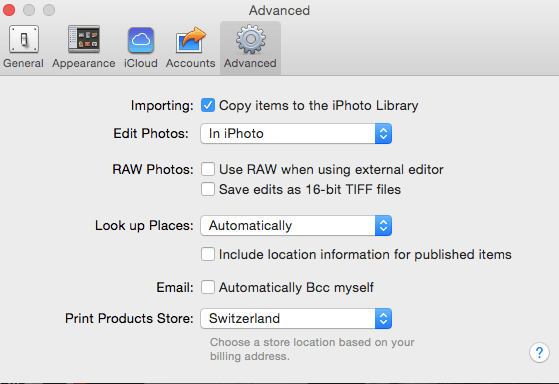Click the Accounts tab label
This screenshot has width=559, height=384.
click(x=190, y=63)
